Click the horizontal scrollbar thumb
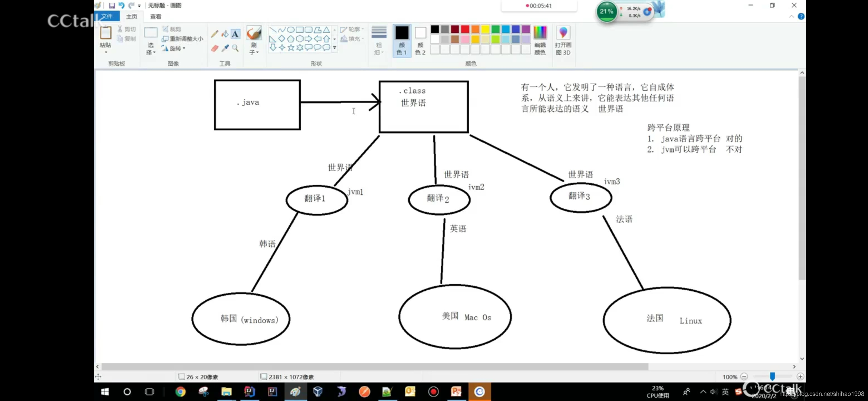Image resolution: width=868 pixels, height=401 pixels. (375, 366)
